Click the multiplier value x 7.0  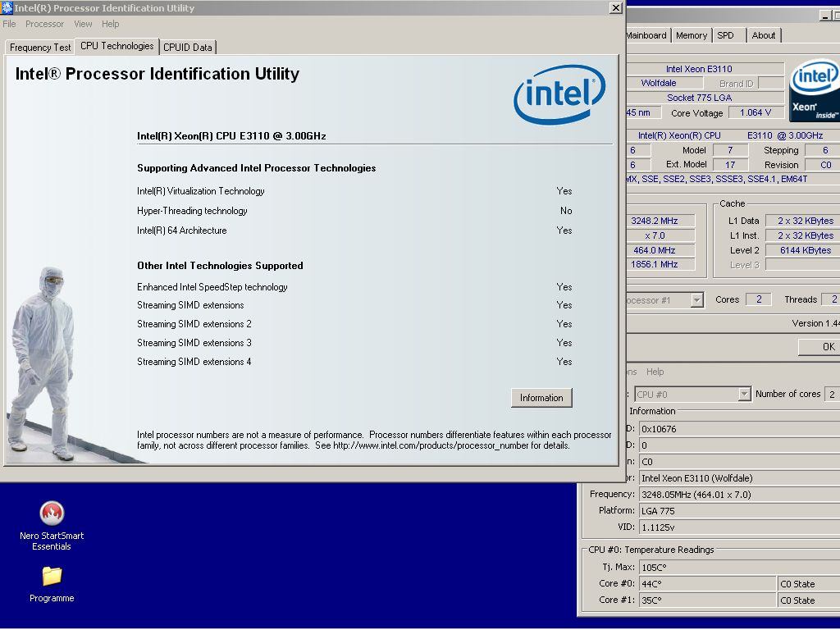pos(660,235)
